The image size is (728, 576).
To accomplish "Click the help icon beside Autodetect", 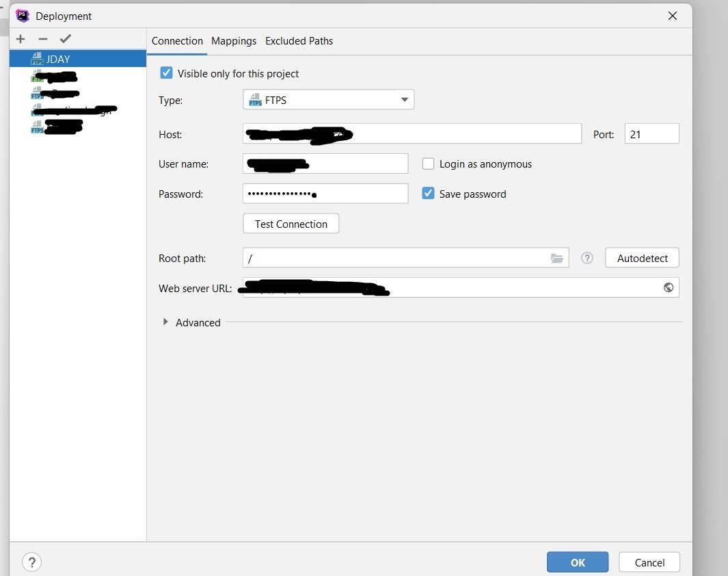I will [587, 258].
